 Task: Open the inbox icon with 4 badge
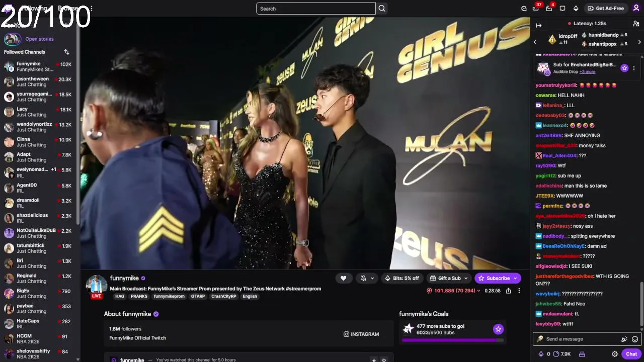[x=549, y=9]
